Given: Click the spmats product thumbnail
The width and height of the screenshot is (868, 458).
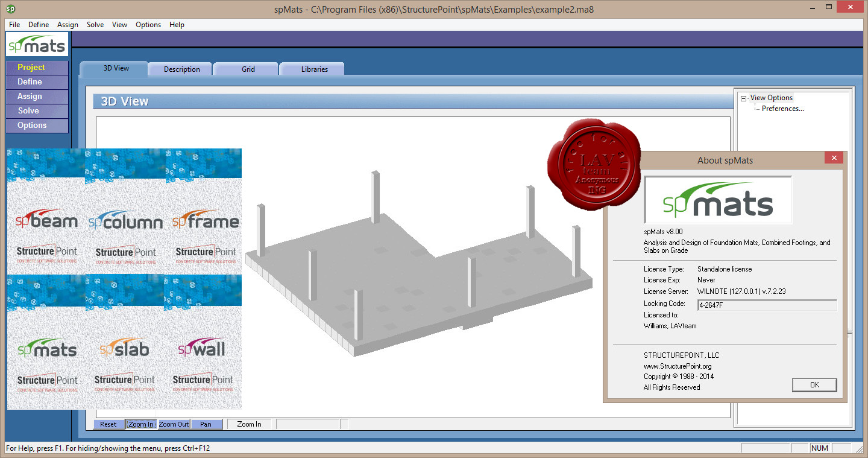Looking at the screenshot, I should point(46,342).
